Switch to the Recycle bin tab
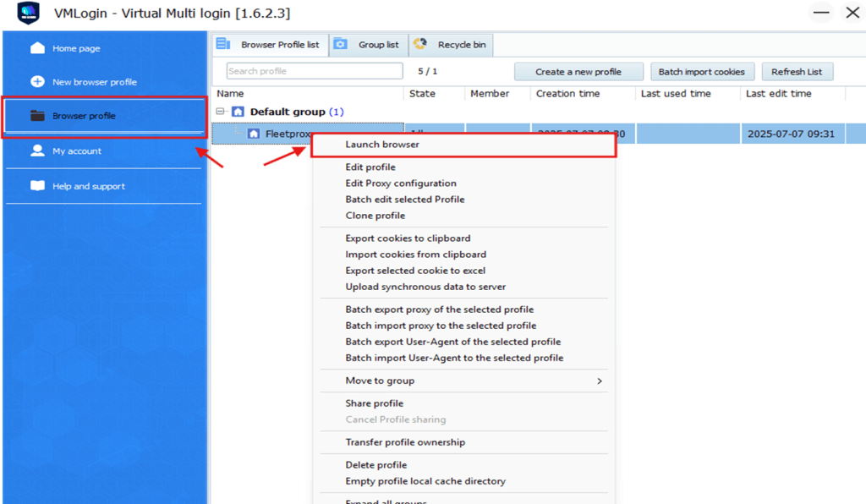866x504 pixels. pos(452,45)
